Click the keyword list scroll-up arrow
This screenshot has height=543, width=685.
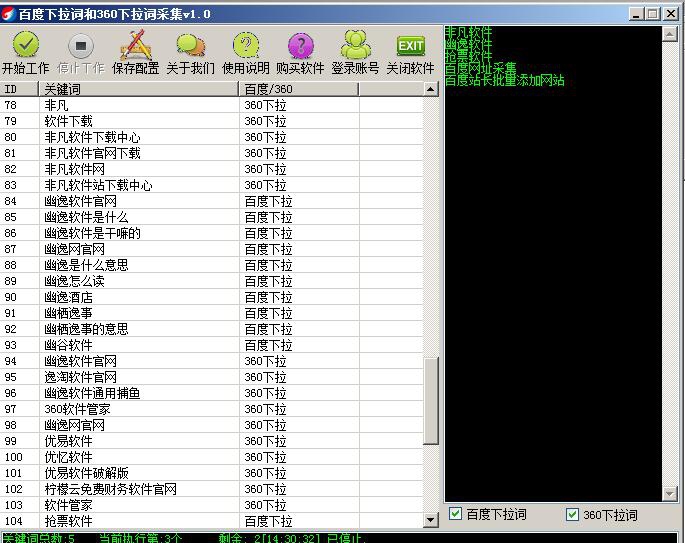pyautogui.click(x=430, y=89)
